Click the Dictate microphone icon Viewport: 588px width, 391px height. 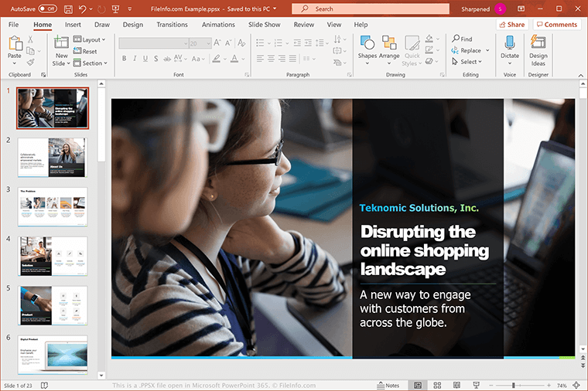(510, 42)
